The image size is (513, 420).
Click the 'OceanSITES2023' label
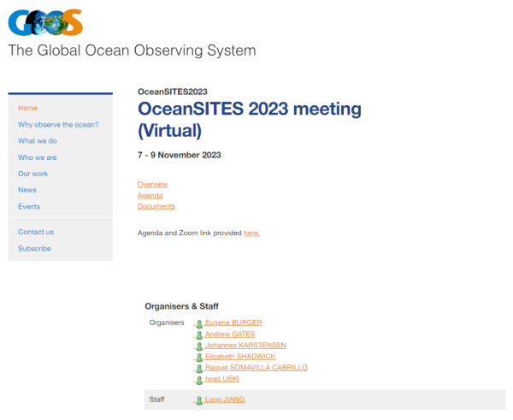click(x=173, y=92)
